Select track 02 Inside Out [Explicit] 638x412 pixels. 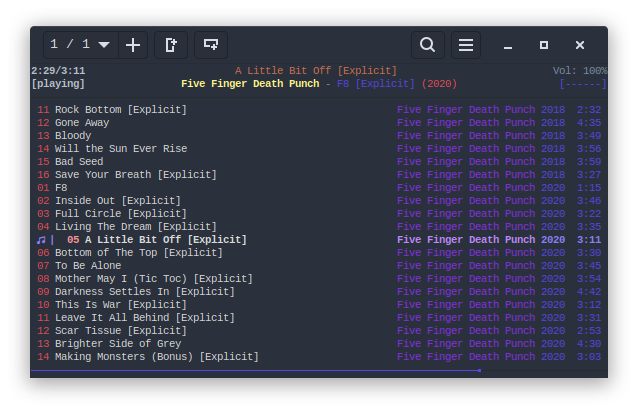(x=319, y=201)
